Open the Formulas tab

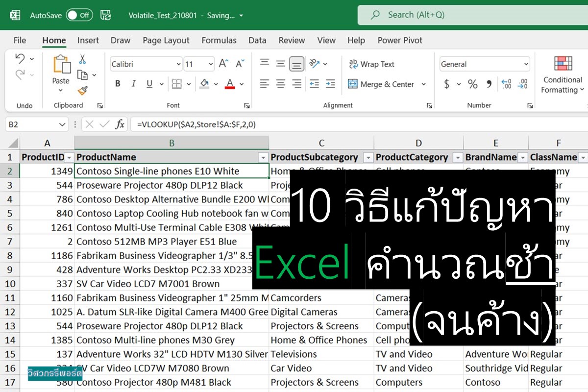219,40
